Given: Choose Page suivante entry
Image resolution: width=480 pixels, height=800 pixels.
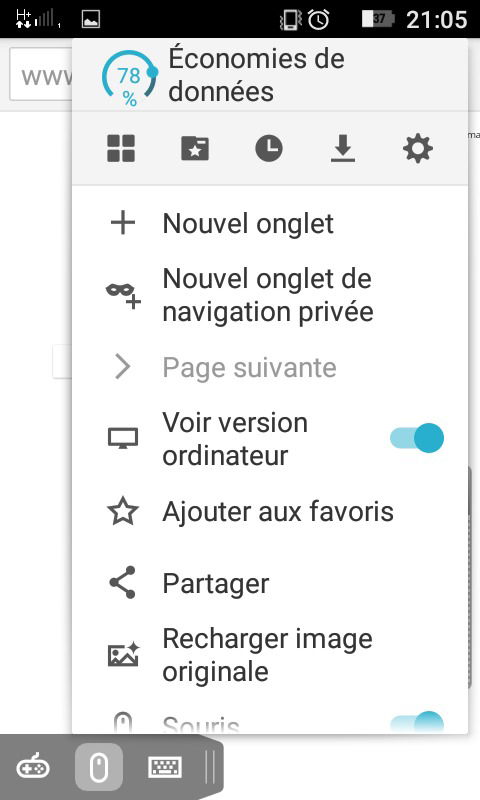Looking at the screenshot, I should click(270, 367).
